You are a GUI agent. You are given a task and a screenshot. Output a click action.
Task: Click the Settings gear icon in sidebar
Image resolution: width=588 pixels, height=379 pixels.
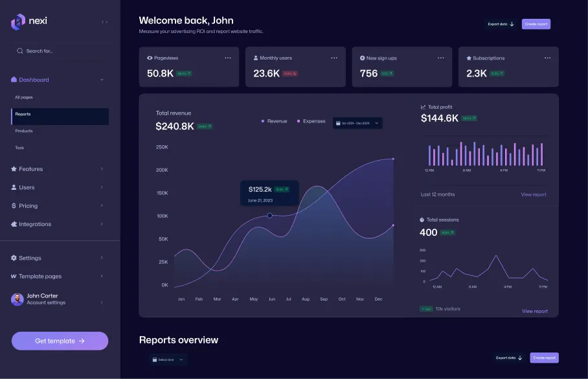pos(14,258)
